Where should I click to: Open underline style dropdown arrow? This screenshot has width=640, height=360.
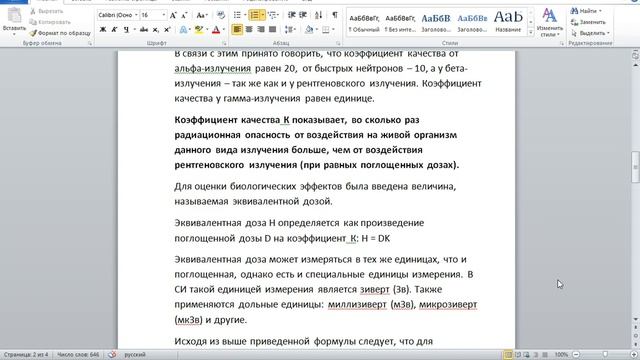[134, 29]
